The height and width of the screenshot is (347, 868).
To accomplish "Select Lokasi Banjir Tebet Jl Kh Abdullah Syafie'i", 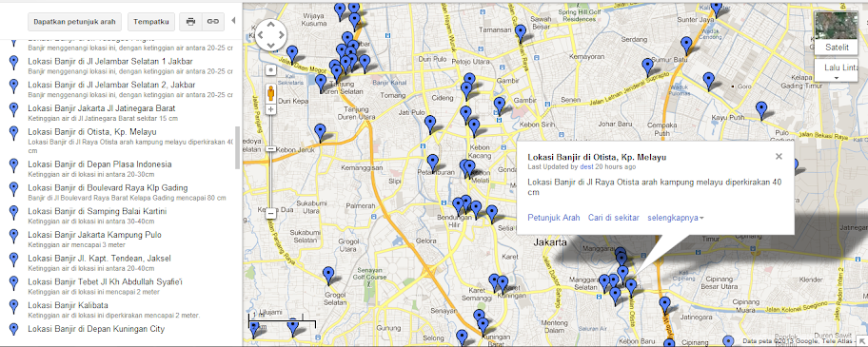I will tap(106, 281).
